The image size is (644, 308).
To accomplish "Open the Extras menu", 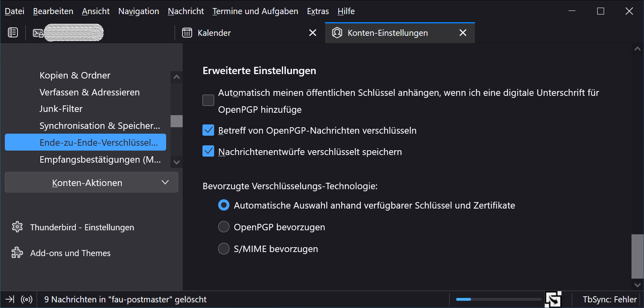I will (318, 11).
